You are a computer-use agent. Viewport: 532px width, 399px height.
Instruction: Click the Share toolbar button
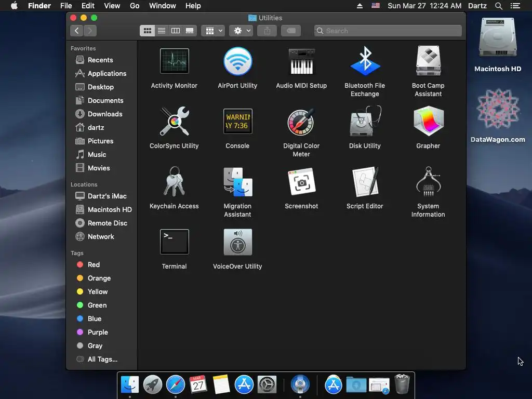click(267, 31)
